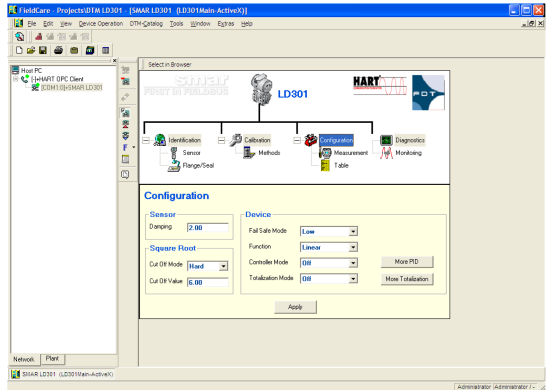Click the Measurement gauge icon
Image resolution: width=550 pixels, height=390 pixels.
coord(325,153)
